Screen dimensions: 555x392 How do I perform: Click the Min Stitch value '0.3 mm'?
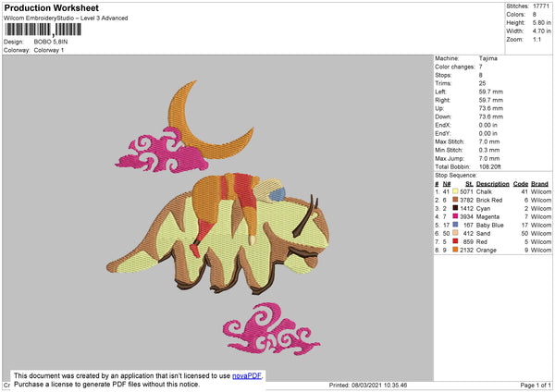pos(489,150)
